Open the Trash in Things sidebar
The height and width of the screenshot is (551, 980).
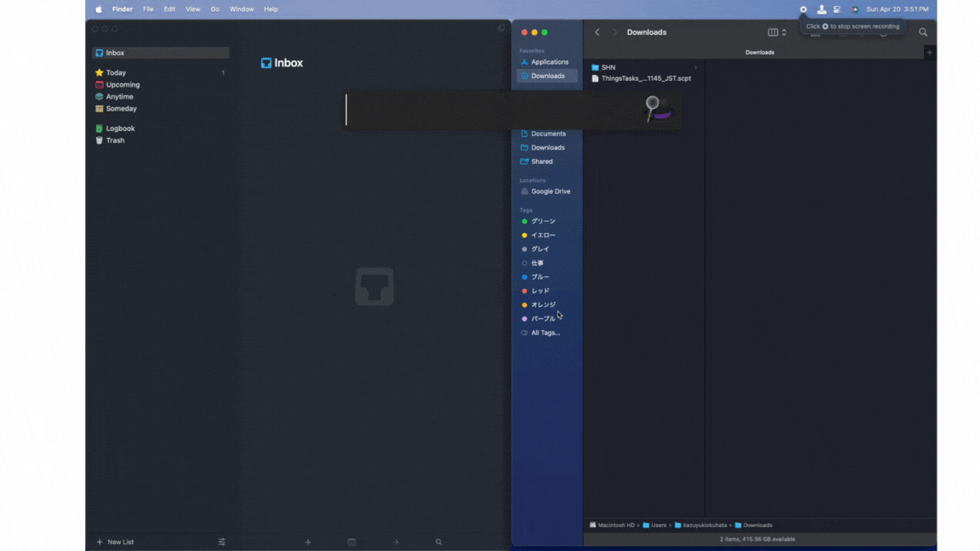161,140
